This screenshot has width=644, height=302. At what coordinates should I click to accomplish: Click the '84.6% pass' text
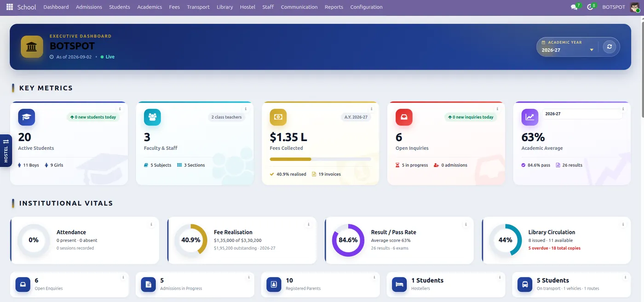tap(539, 165)
